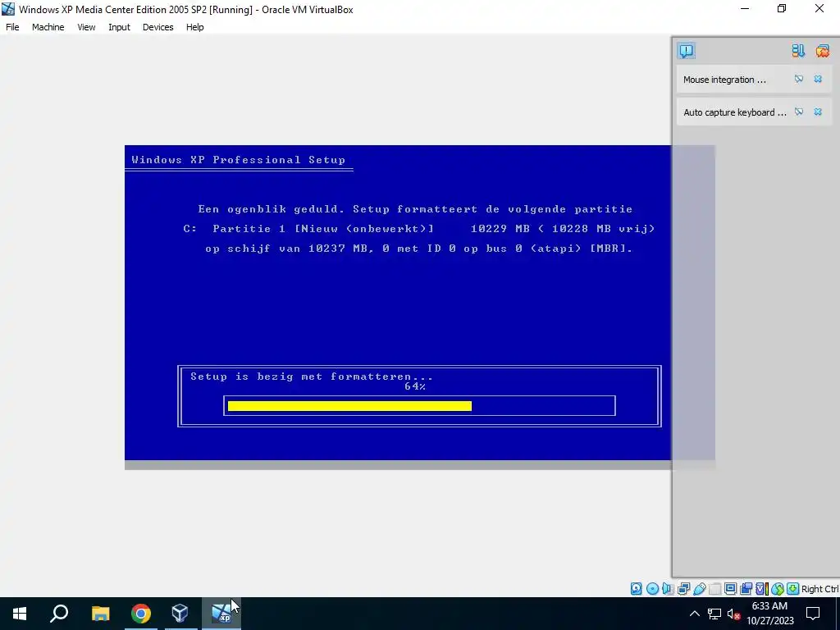Click the optical drive status icon
The image size is (840, 630).
coord(652,589)
